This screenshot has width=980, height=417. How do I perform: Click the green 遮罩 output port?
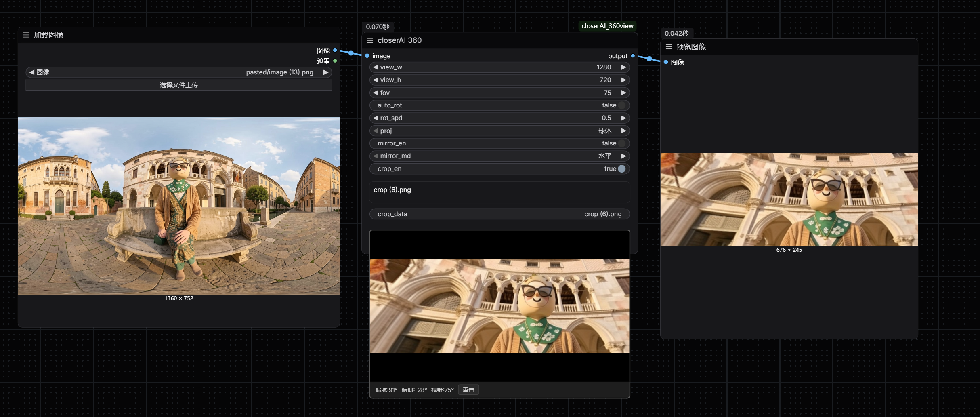click(335, 61)
